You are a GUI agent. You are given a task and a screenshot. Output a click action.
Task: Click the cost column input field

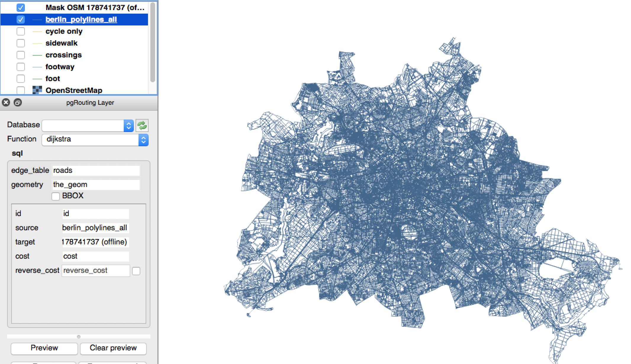click(x=96, y=256)
